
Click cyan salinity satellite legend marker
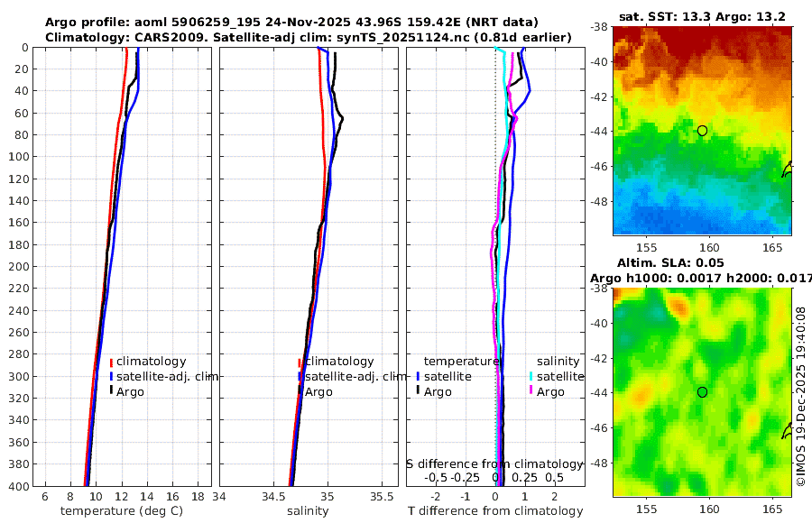coord(531,376)
